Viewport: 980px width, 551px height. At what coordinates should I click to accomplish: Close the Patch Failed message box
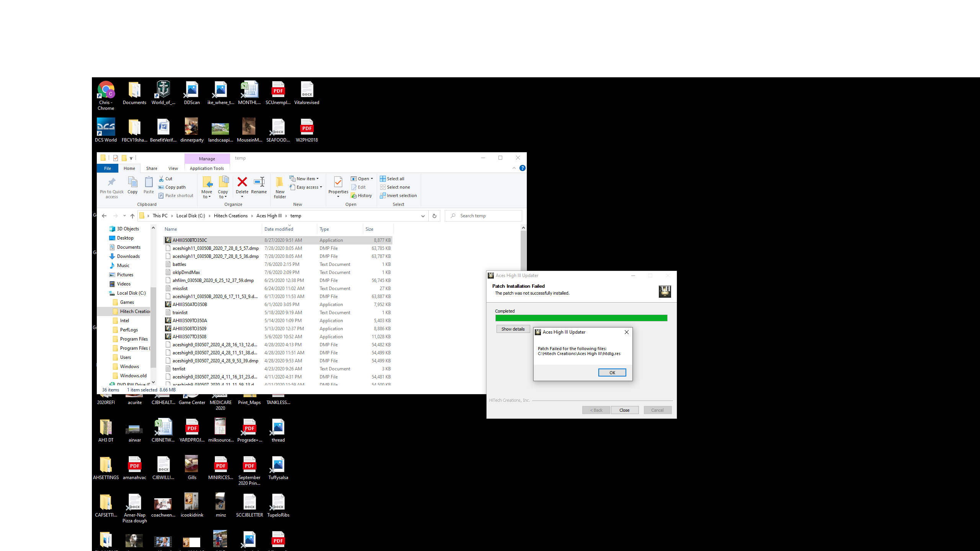coord(627,332)
